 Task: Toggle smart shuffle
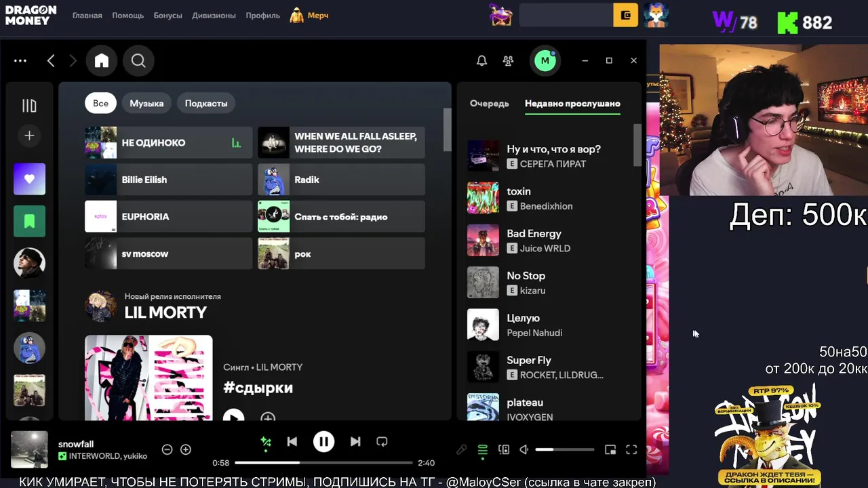click(x=266, y=442)
